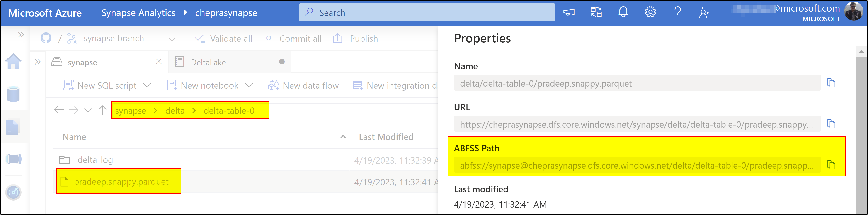Click New notebook
Screen dimensions: 868x215
click(x=203, y=86)
